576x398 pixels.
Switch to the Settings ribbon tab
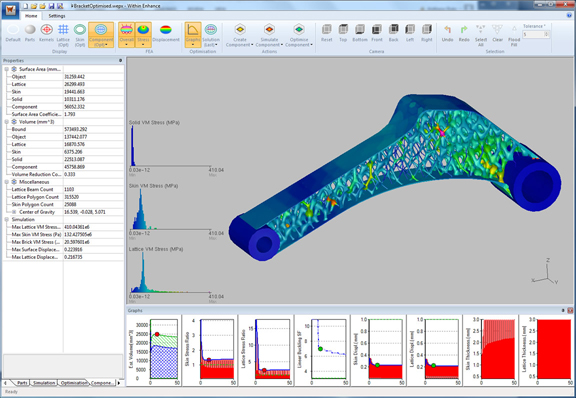pyautogui.click(x=57, y=16)
